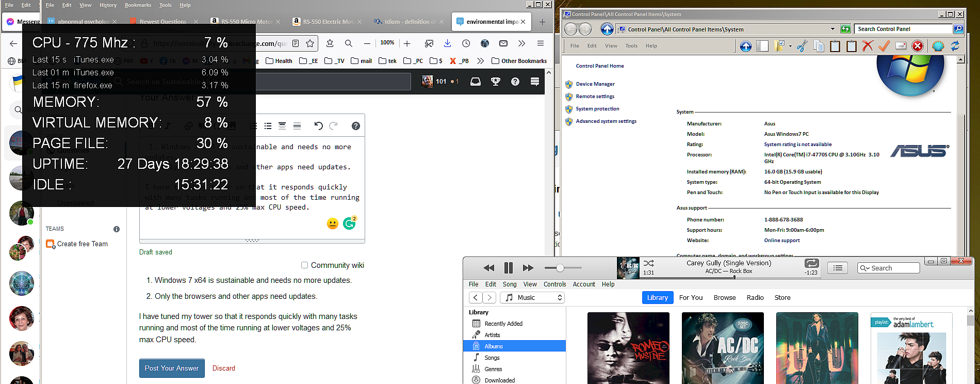Open the Controls menu in iTunes
The width and height of the screenshot is (980, 384).
554,284
